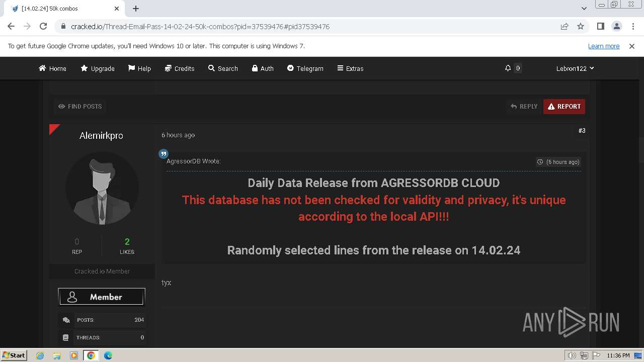Image resolution: width=644 pixels, height=362 pixels.
Task: Click the AgressorDB Wrote quote header
Action: coord(194,161)
